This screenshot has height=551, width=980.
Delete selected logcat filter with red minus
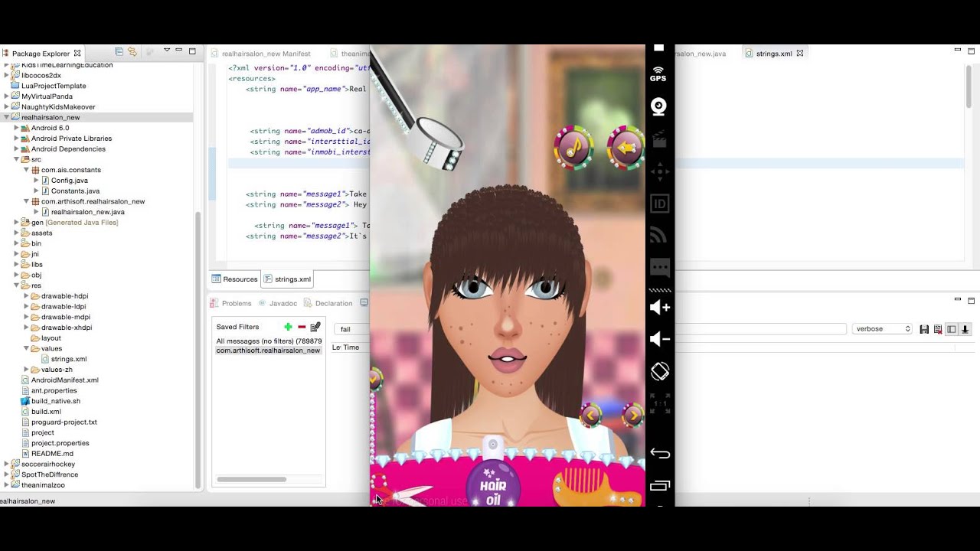(302, 327)
